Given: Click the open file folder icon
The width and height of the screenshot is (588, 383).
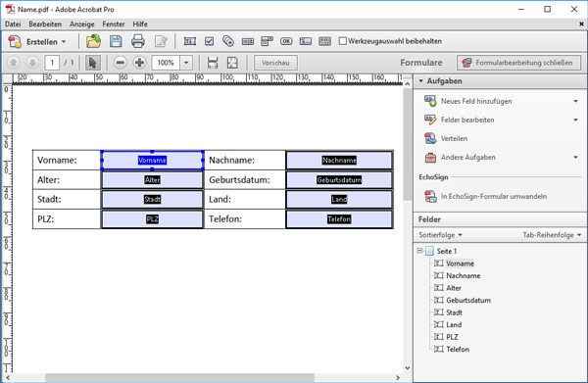Looking at the screenshot, I should [x=93, y=41].
